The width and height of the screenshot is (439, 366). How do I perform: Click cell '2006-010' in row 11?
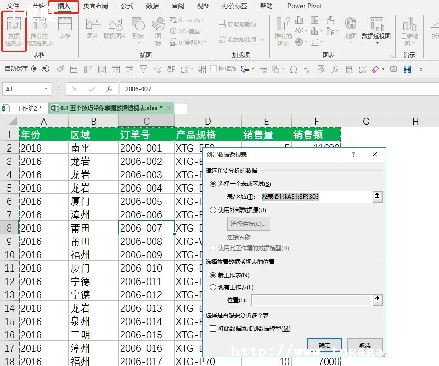point(146,268)
